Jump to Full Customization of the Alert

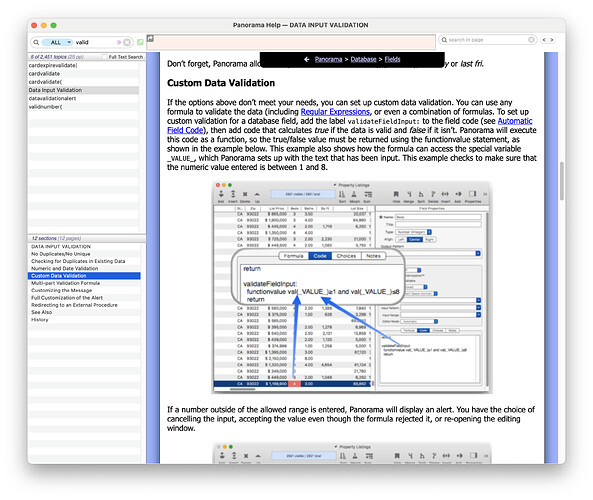point(84,298)
